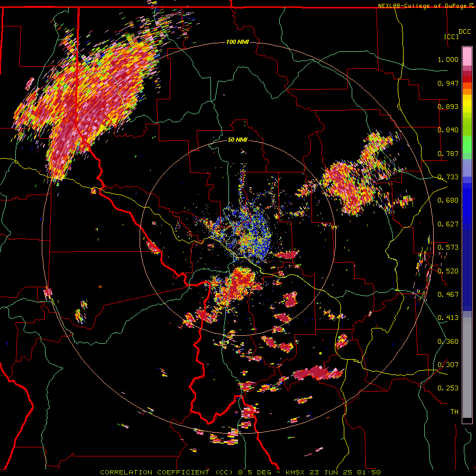Click the 0.360 scale value
This screenshot has height=476, width=476.
448,342
